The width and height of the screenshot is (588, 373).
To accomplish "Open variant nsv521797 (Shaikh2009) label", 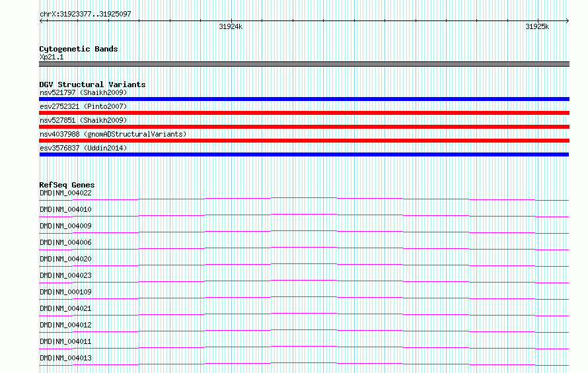I will [83, 92].
